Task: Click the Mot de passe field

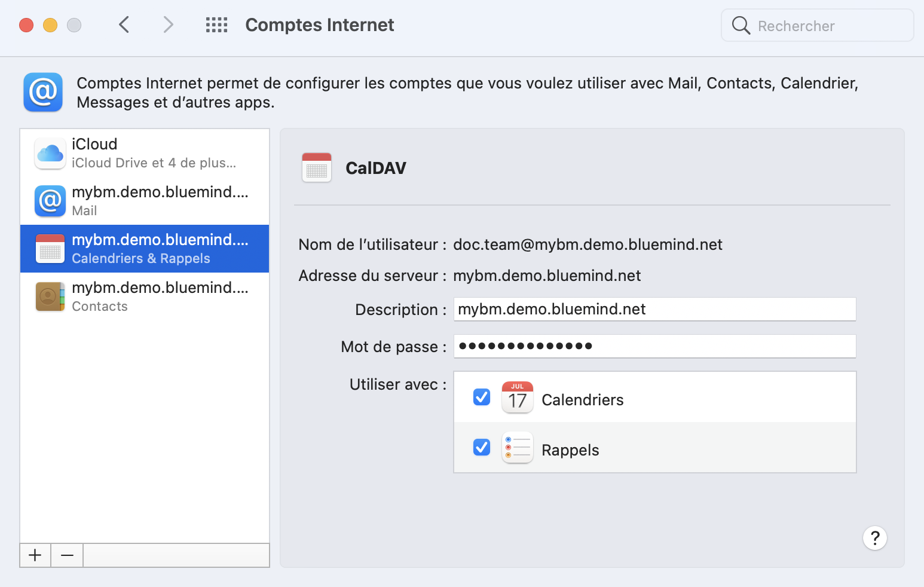Action: click(654, 346)
